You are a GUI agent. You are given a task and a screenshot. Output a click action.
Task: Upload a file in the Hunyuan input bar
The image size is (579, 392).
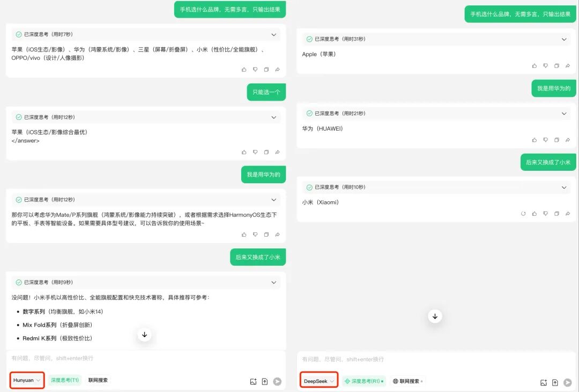point(265,382)
